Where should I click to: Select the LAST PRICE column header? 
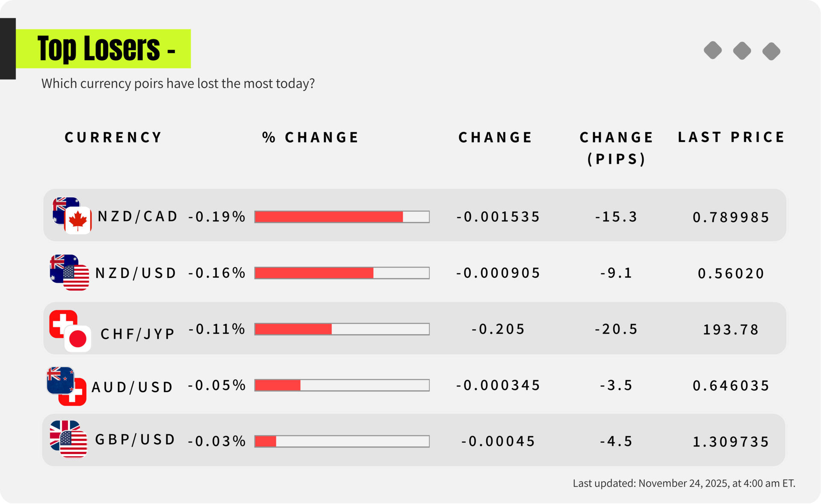click(x=731, y=137)
